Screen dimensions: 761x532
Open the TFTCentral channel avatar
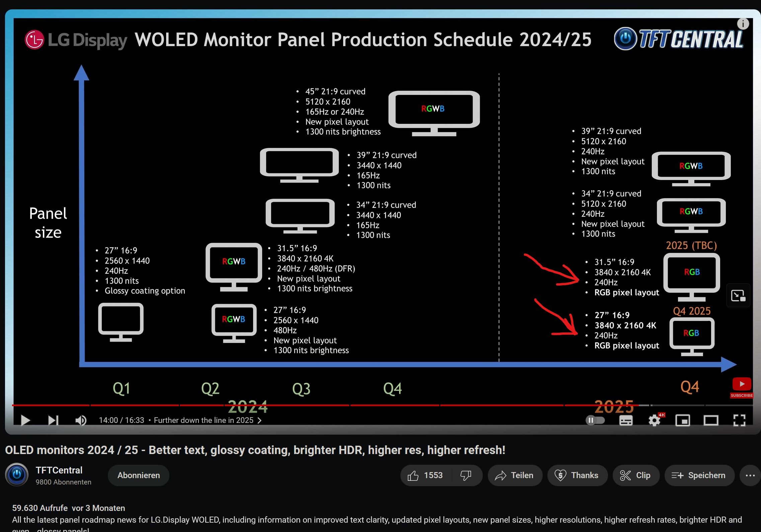pyautogui.click(x=17, y=474)
